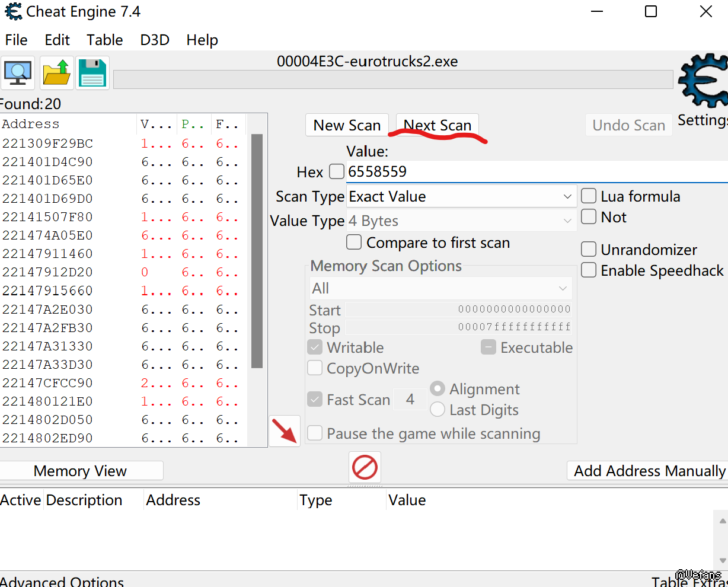This screenshot has width=728, height=587.
Task: Tick Compare to first scan
Action: (354, 243)
